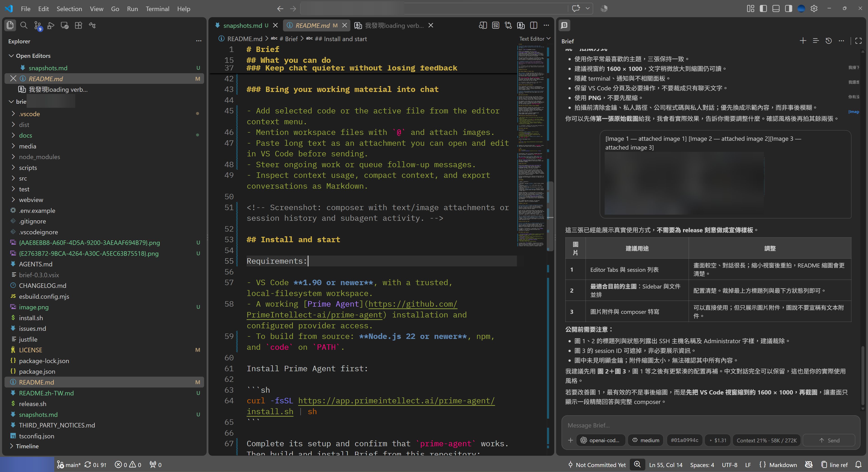Expand the Timeline section
868x472 pixels.
tap(104, 446)
